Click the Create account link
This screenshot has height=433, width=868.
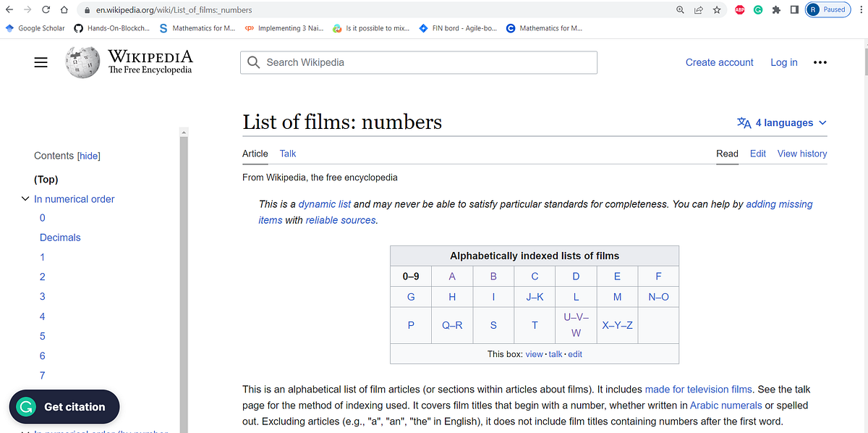pyautogui.click(x=719, y=62)
